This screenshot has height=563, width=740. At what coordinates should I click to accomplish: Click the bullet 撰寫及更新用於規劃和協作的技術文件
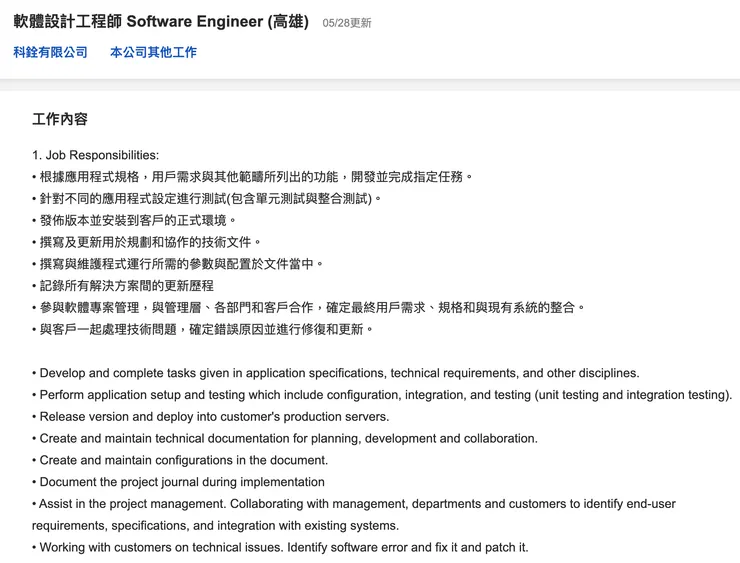pos(147,243)
